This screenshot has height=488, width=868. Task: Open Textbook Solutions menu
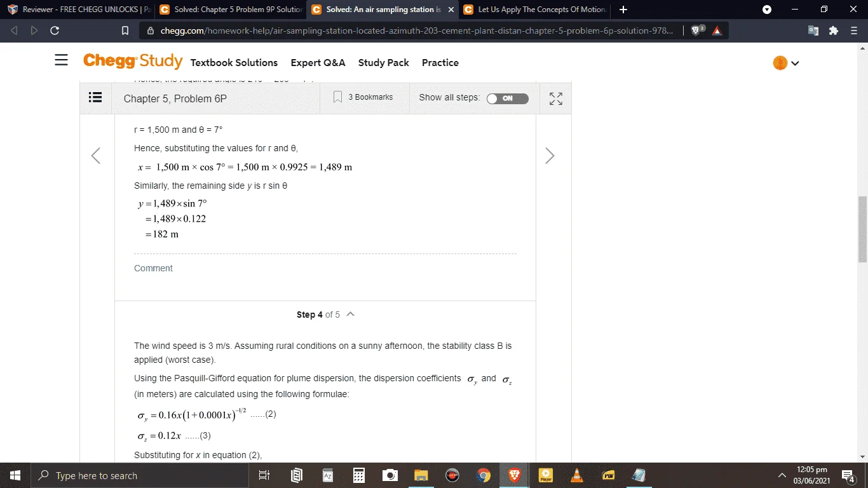point(234,62)
